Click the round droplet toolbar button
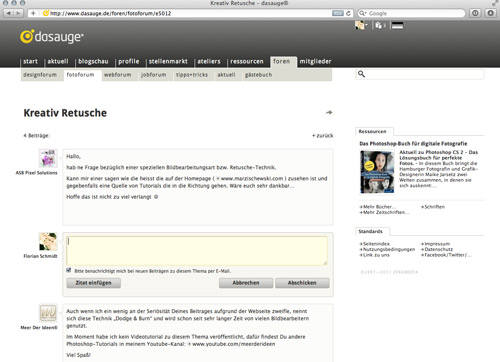 click(x=490, y=13)
